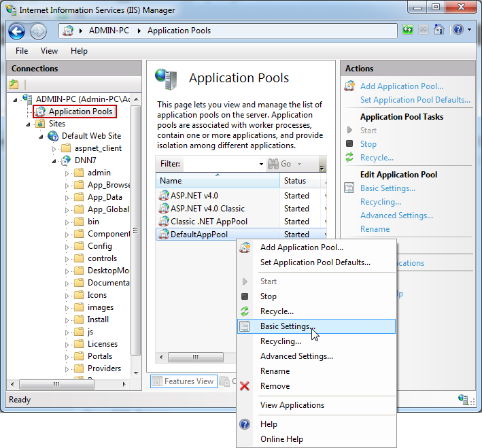
Task: Choose Stop in the context menu
Action: point(316,296)
